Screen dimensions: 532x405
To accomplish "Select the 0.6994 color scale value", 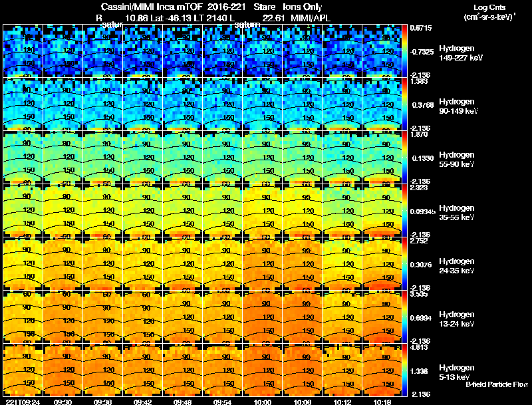I will (421, 318).
